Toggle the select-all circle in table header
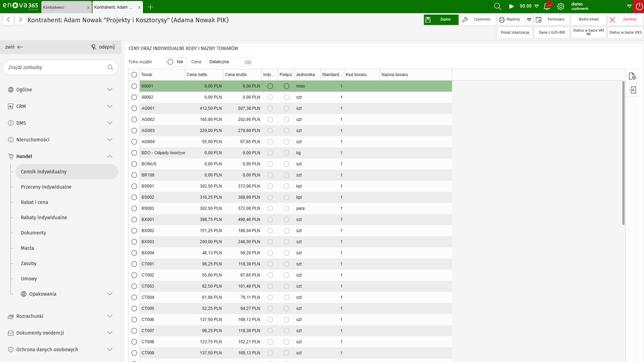The height and width of the screenshot is (362, 644). (134, 75)
